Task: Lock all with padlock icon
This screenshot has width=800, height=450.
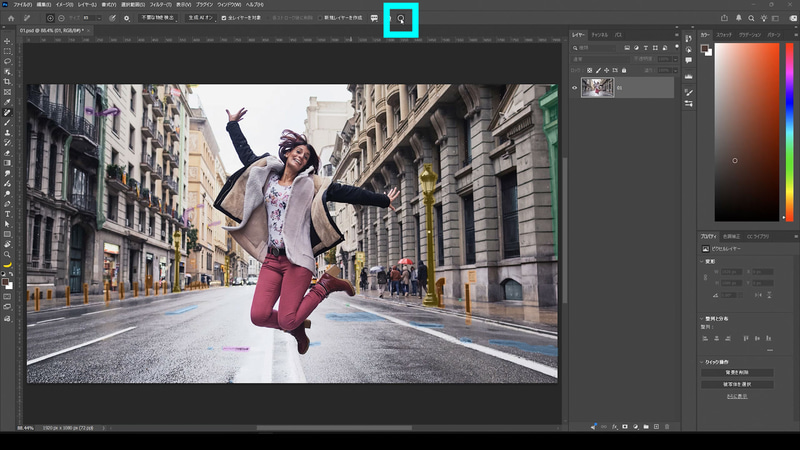Action: (623, 70)
